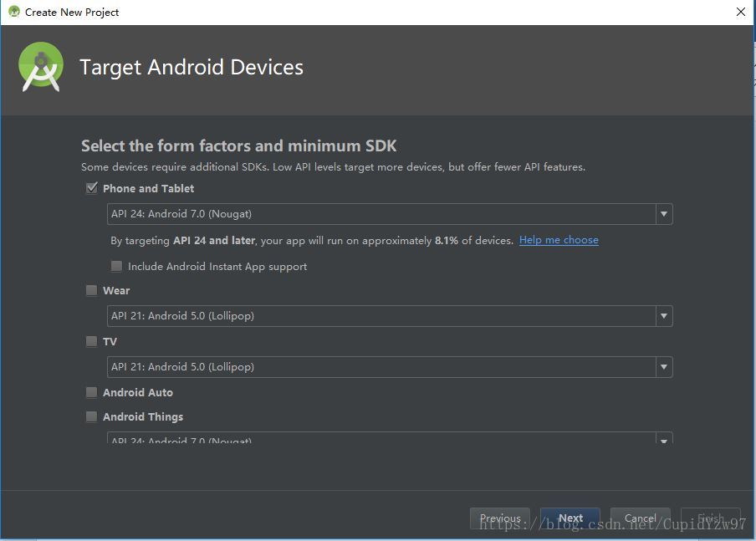Click the '8.1%' device percentage text
756x541 pixels.
pyautogui.click(x=447, y=241)
